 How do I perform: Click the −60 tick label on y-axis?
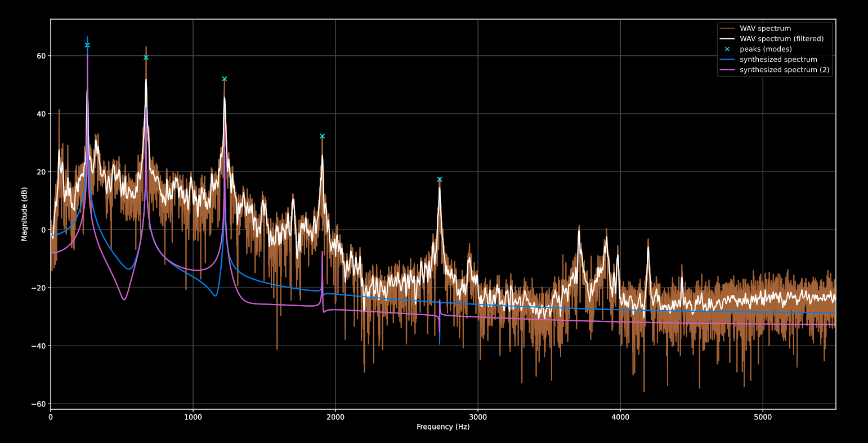(x=39, y=404)
